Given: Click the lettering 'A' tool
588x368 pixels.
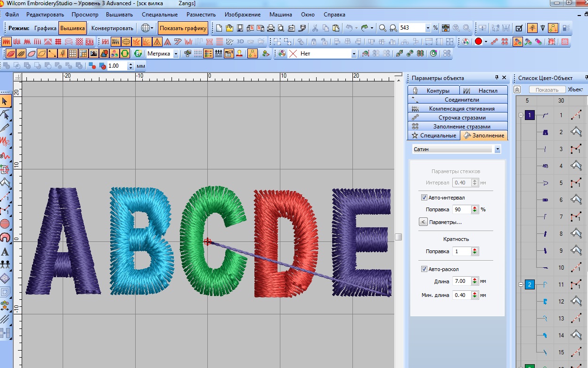Looking at the screenshot, I should click(x=5, y=252).
